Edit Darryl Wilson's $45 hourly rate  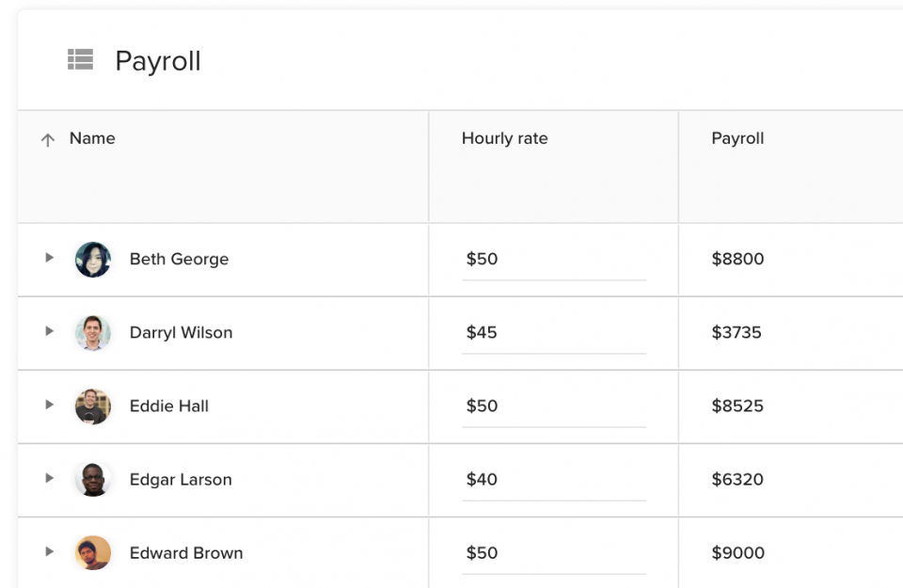(553, 333)
